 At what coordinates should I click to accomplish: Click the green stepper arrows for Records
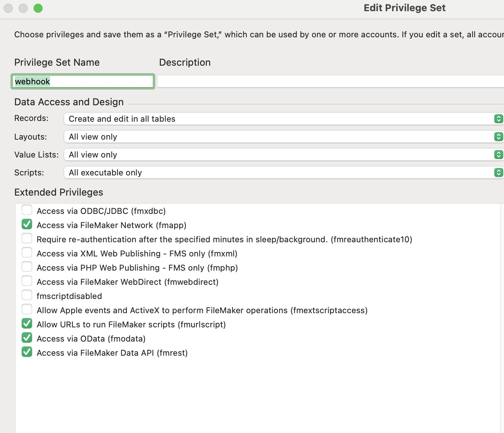click(x=498, y=119)
